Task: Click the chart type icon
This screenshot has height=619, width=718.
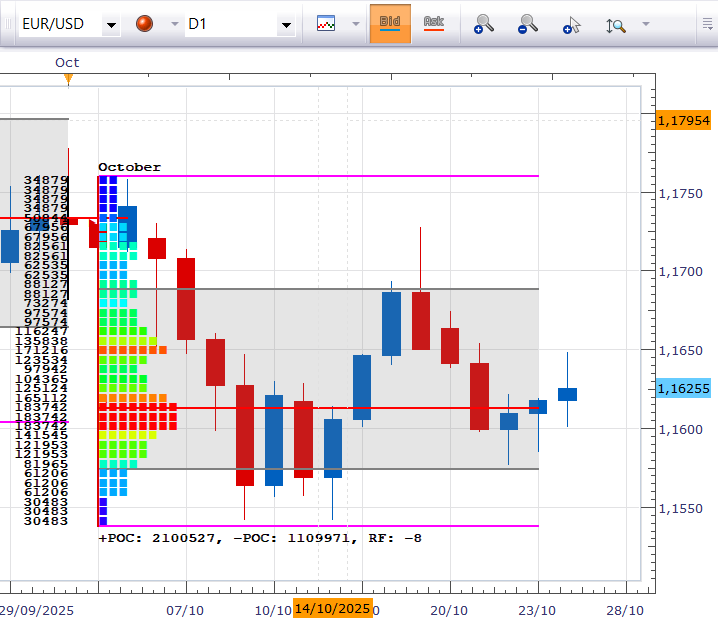Action: point(326,23)
